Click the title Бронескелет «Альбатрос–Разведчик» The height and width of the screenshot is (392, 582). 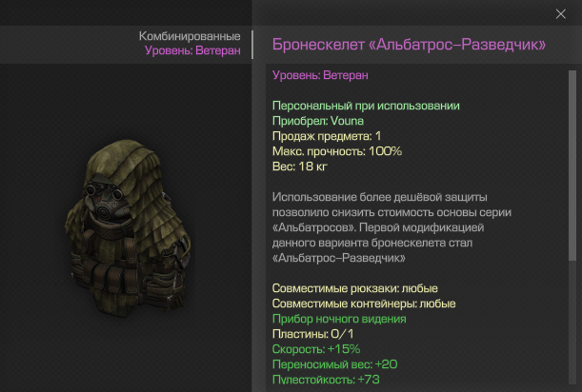(409, 45)
